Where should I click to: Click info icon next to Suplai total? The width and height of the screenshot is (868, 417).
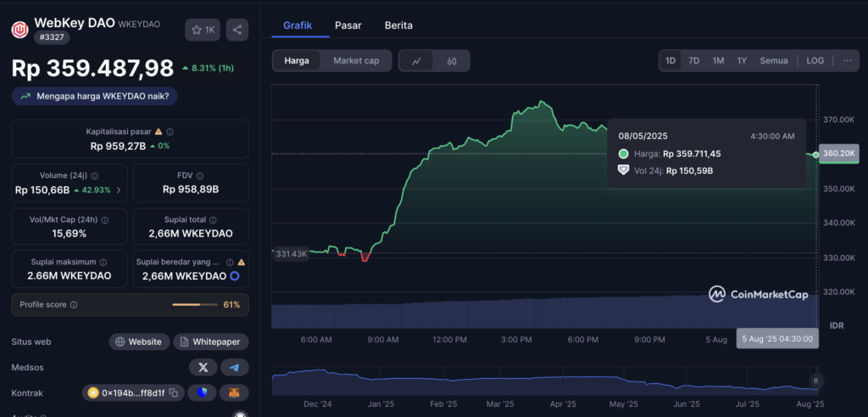(213, 220)
